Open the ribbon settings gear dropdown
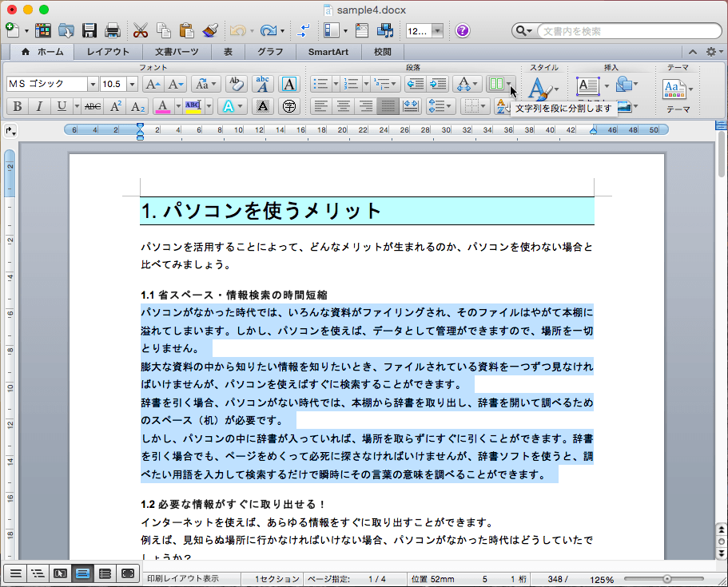The height and width of the screenshot is (587, 728). click(x=714, y=52)
